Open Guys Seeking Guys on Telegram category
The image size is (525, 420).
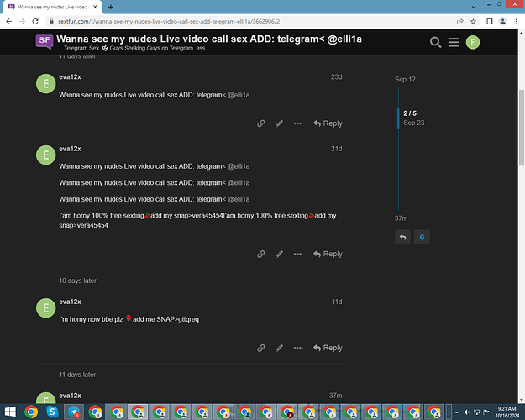point(151,48)
